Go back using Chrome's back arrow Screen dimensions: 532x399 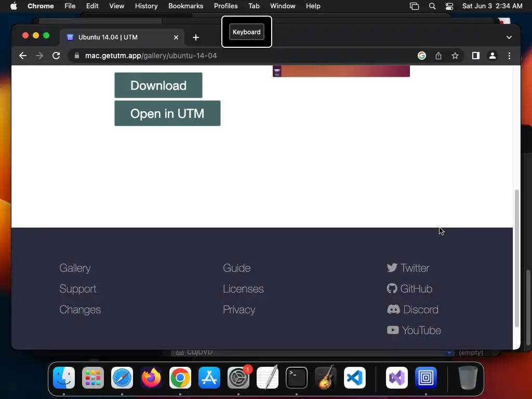(x=23, y=56)
